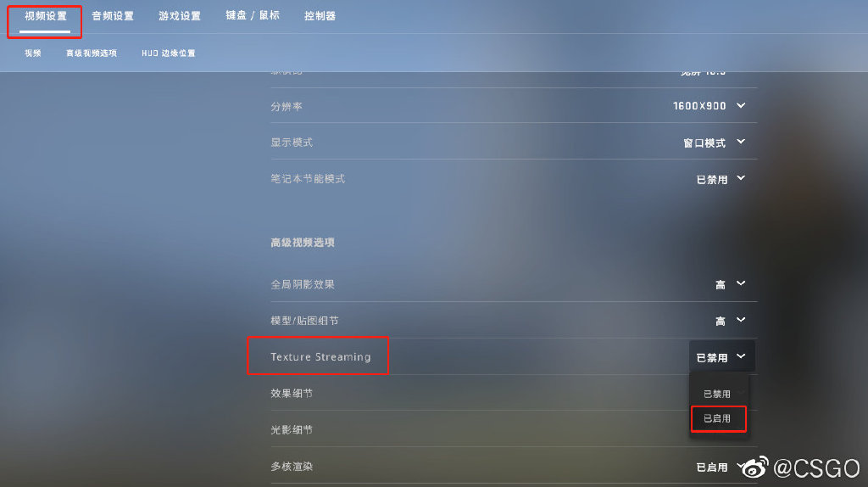Select 已启用 in Texture Streaming list
The image size is (868, 487).
[717, 418]
